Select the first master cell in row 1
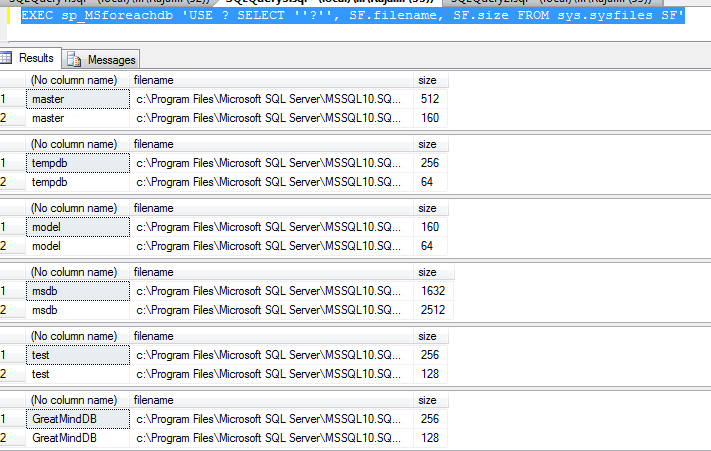 click(x=78, y=99)
